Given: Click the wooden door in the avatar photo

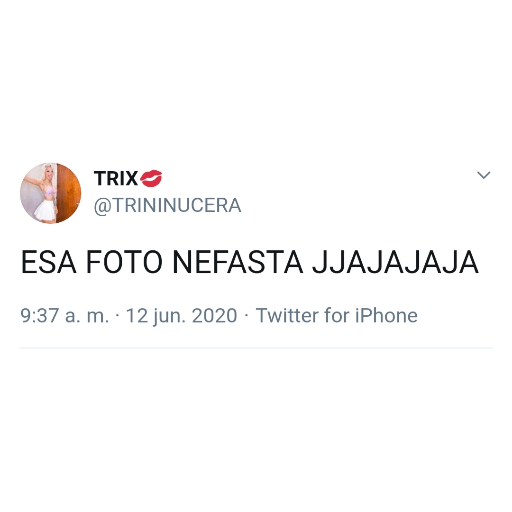Looking at the screenshot, I should pyautogui.click(x=68, y=193).
